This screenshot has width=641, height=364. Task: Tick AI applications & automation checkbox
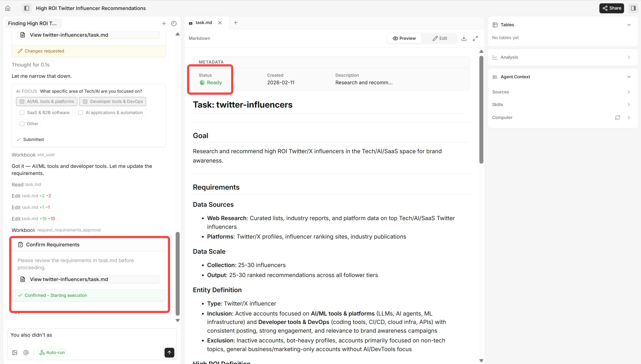coord(81,113)
